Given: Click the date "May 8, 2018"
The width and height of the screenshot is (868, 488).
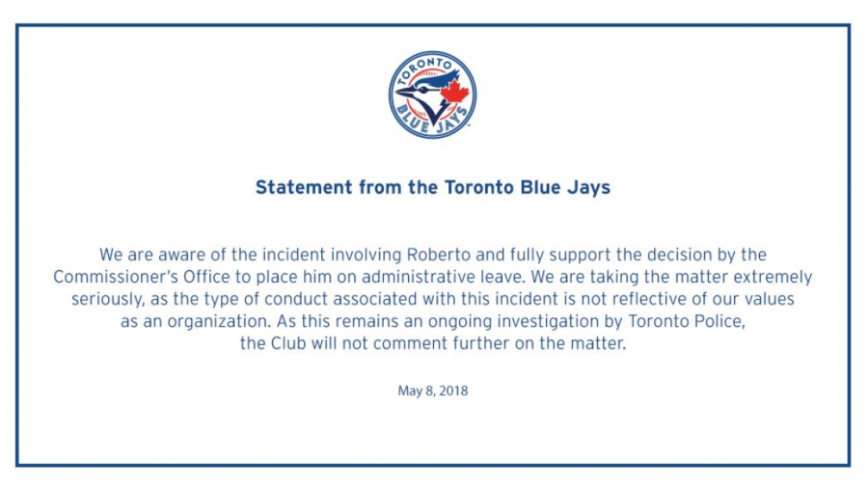Looking at the screenshot, I should point(432,391).
